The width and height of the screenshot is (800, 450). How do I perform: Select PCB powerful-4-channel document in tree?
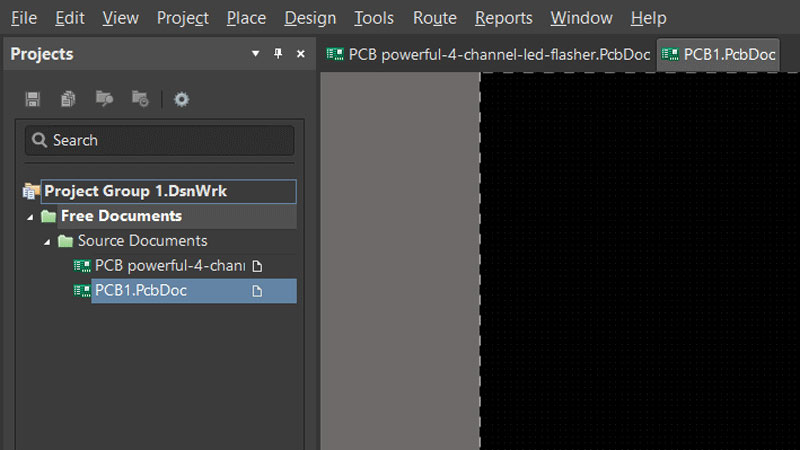[x=169, y=266]
